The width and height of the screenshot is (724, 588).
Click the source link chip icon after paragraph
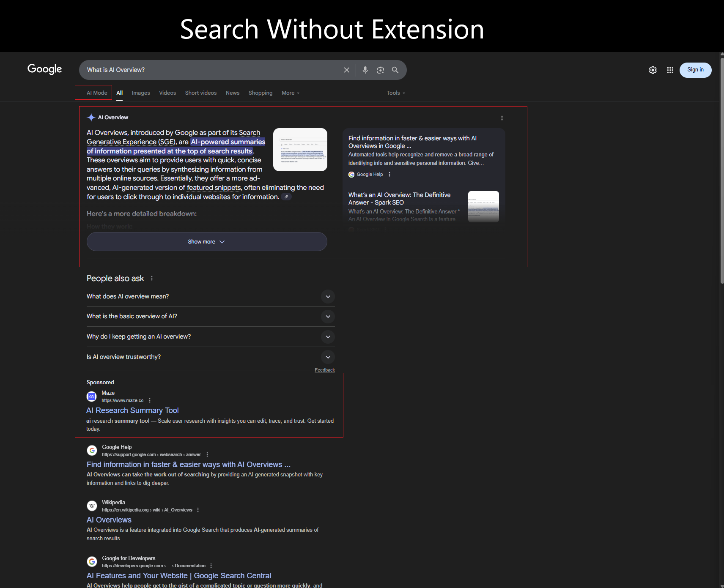tap(286, 197)
